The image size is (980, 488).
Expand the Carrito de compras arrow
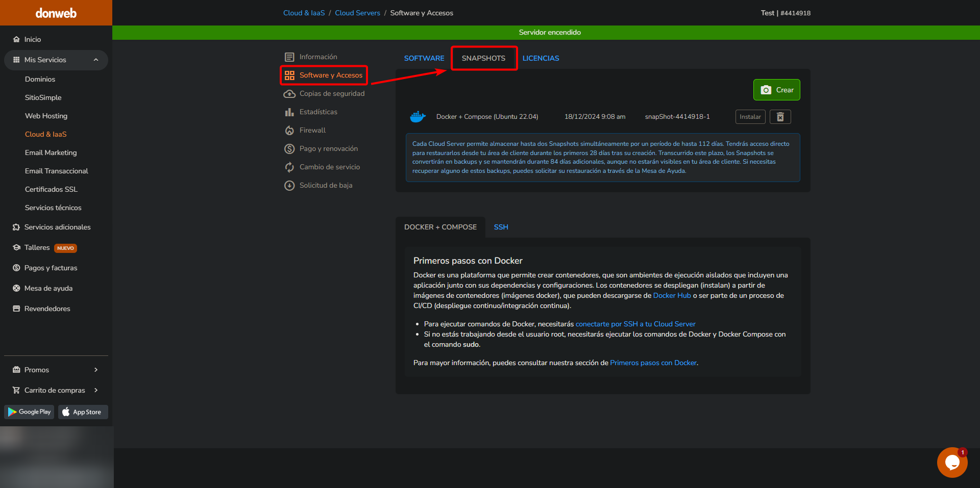[96, 390]
